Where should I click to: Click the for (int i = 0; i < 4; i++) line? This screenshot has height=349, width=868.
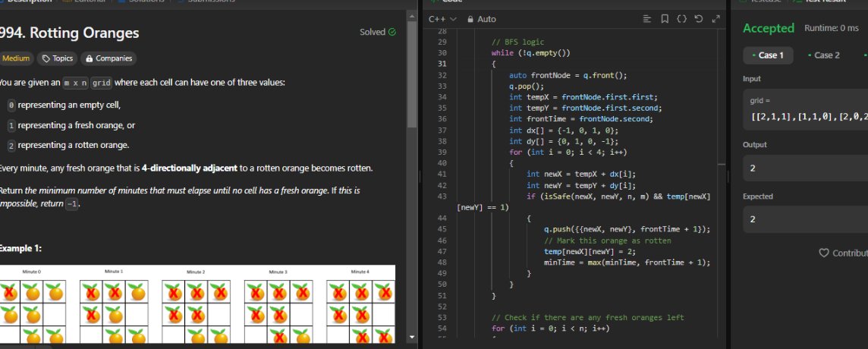[568, 152]
